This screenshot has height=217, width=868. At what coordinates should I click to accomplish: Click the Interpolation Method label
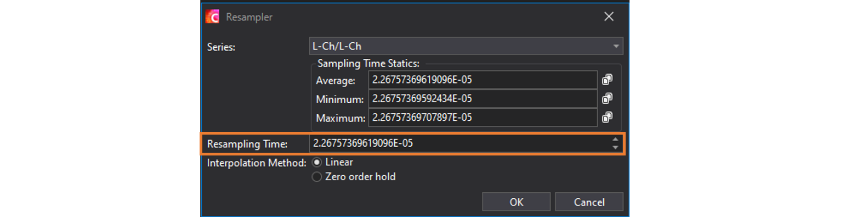(x=256, y=163)
